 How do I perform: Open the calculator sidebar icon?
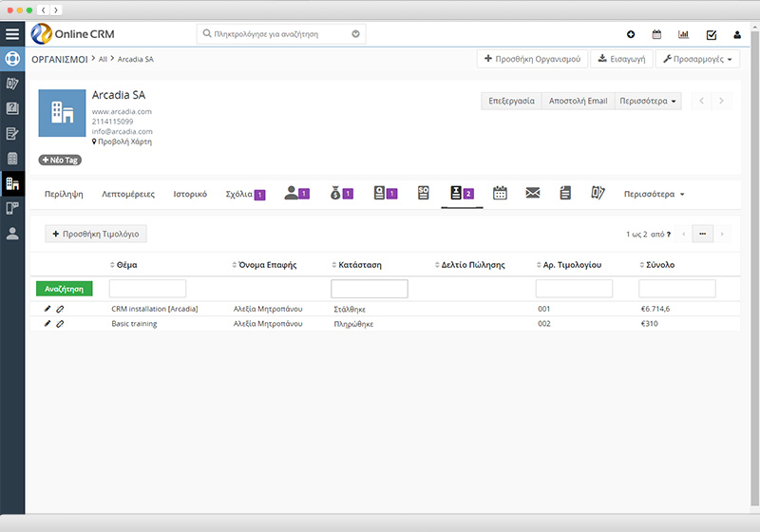click(12, 159)
